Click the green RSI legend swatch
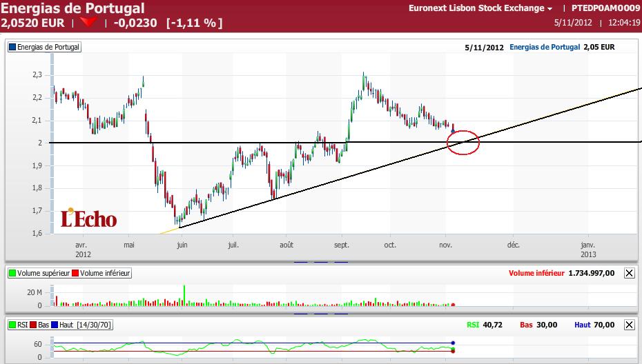Viewport: 642px width, 364px height. point(12,325)
